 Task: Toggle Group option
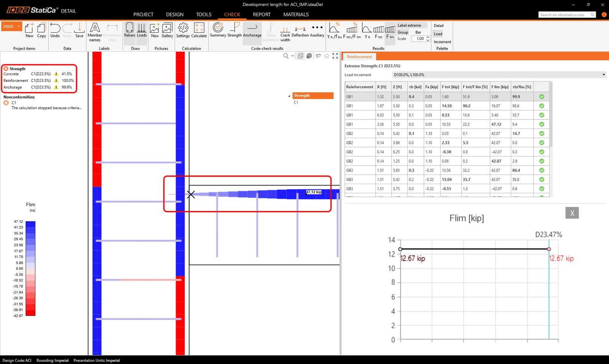pos(403,32)
